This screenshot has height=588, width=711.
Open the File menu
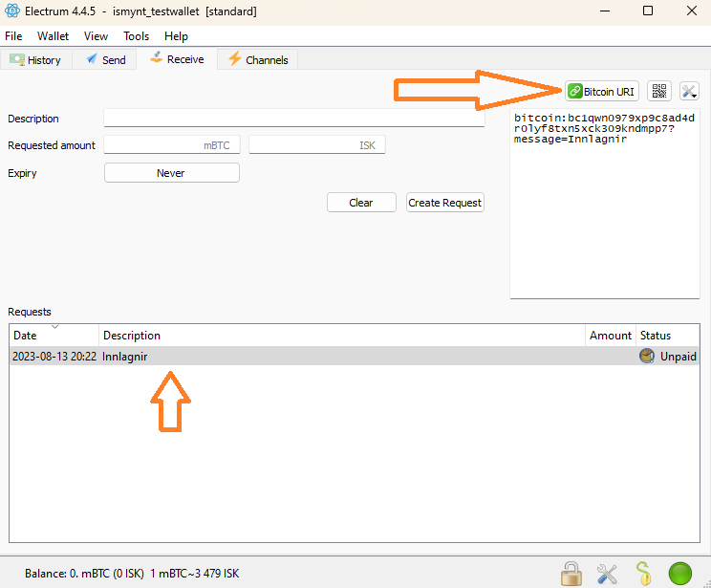coord(13,36)
